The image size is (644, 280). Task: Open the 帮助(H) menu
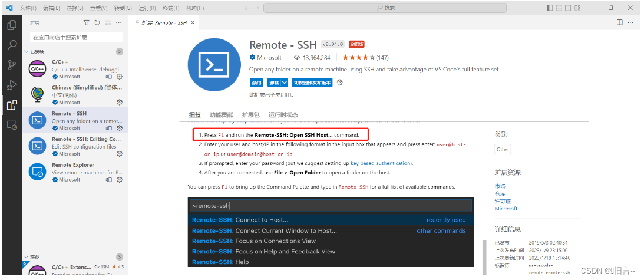coord(194,8)
